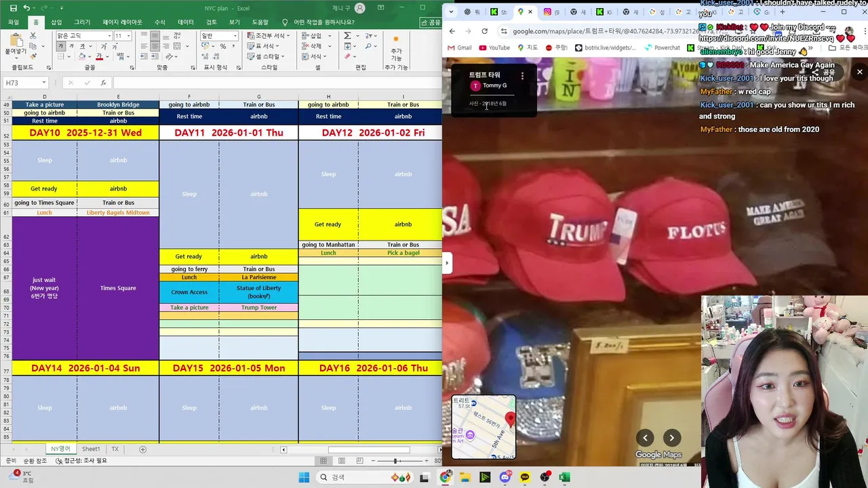Toggle bold formatting (가) in Excel
This screenshot has width=868, height=488.
coord(61,46)
